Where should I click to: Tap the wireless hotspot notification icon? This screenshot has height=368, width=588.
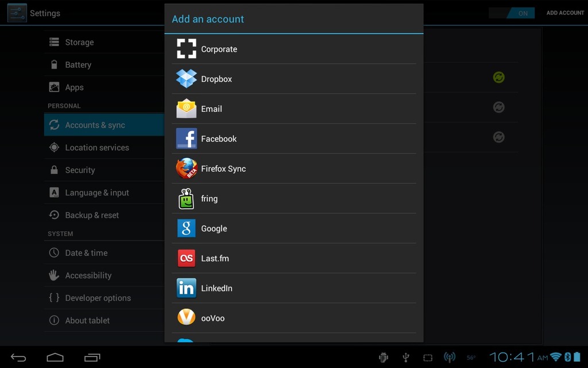(x=450, y=357)
